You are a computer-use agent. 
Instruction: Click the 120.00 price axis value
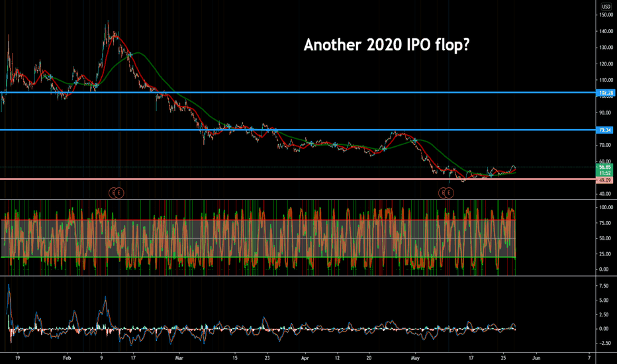coord(606,64)
